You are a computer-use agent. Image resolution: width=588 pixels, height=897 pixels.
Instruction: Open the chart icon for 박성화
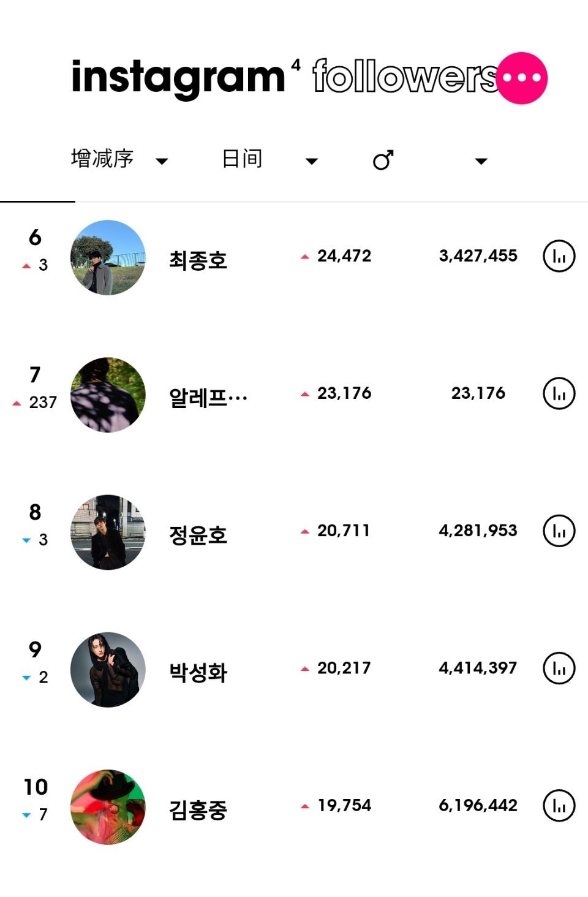(x=559, y=668)
